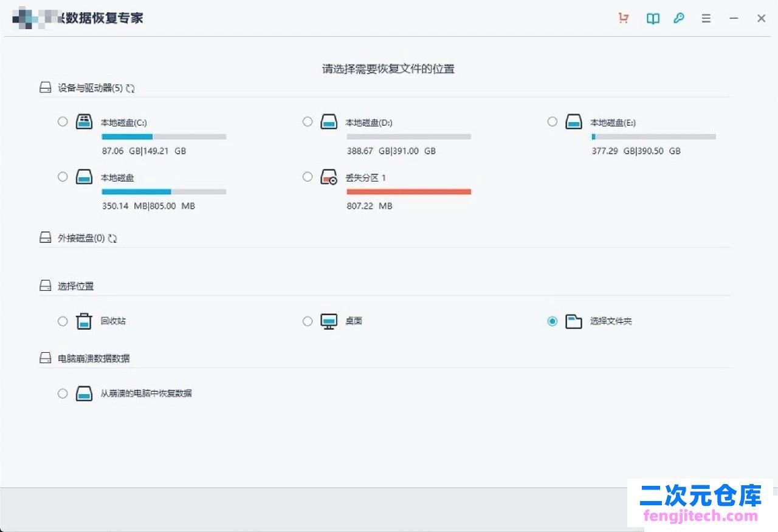Viewport: 778px width, 532px height.
Task: Click the C: drive usage bar
Action: coord(164,137)
